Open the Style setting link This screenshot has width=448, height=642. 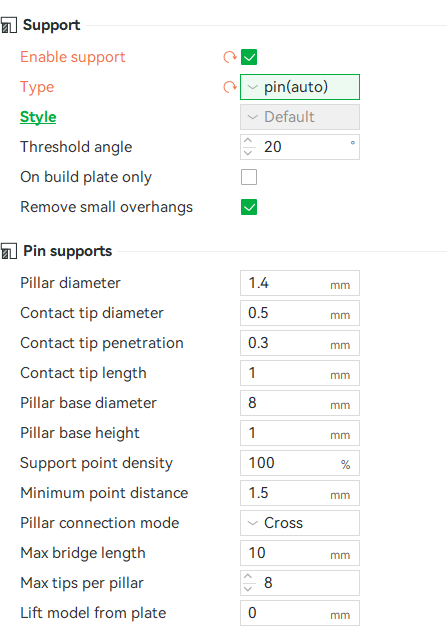point(38,117)
